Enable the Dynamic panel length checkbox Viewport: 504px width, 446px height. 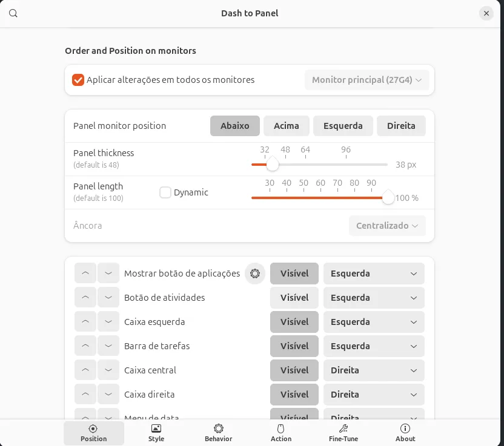pyautogui.click(x=165, y=192)
